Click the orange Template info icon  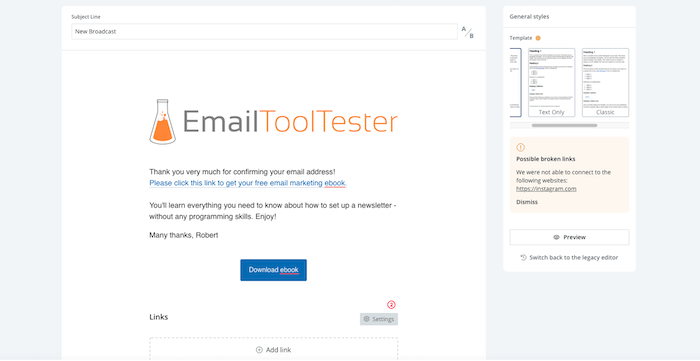click(538, 38)
